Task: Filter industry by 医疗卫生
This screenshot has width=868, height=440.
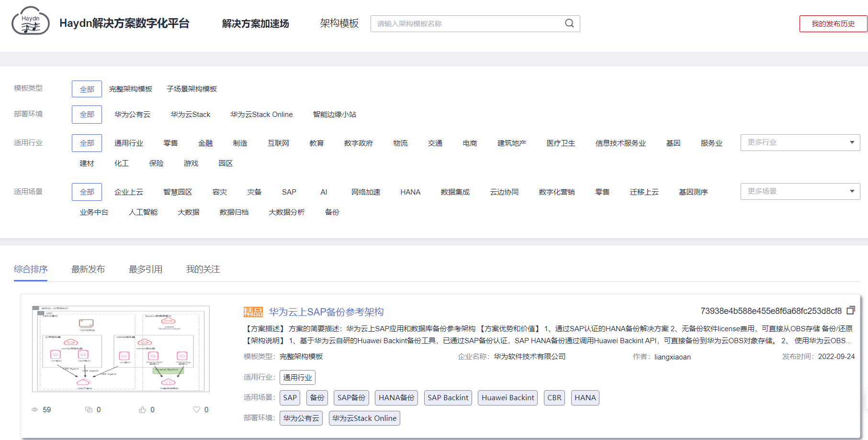Action: click(x=561, y=143)
